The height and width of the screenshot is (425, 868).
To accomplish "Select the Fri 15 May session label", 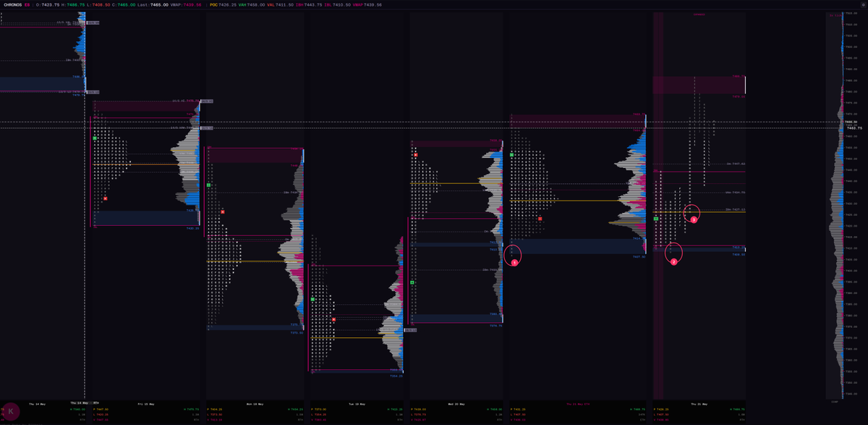I will [x=146, y=403].
